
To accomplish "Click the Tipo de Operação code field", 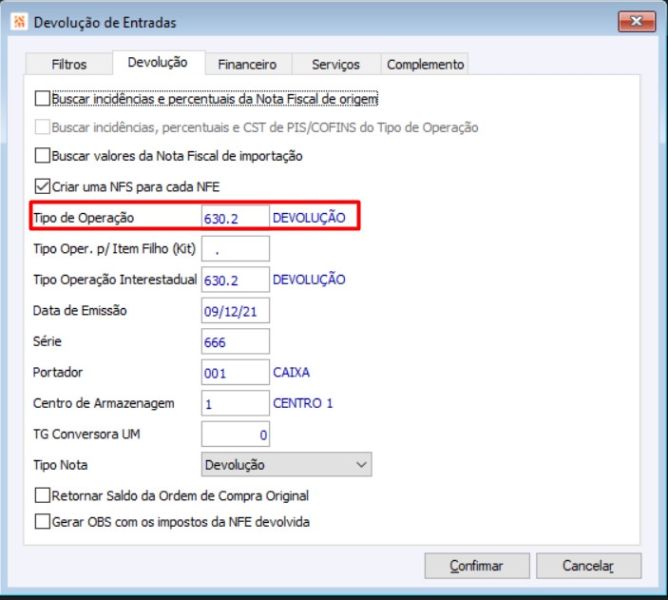I will point(235,218).
